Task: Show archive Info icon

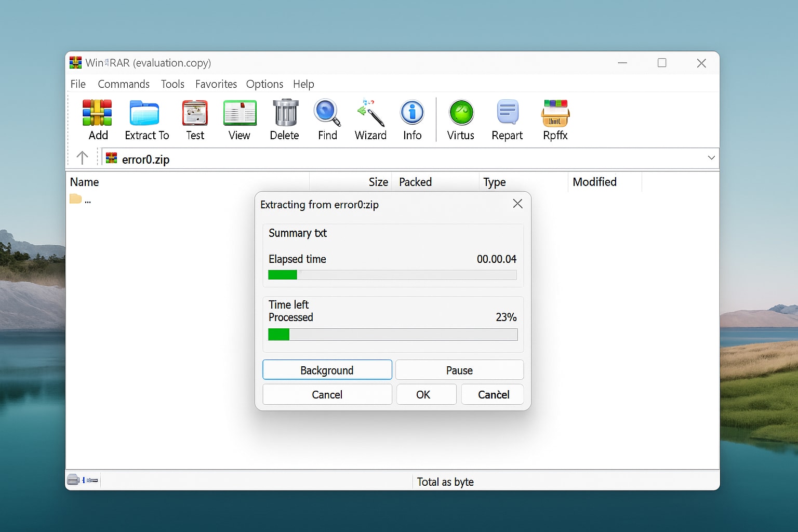Action: tap(412, 113)
